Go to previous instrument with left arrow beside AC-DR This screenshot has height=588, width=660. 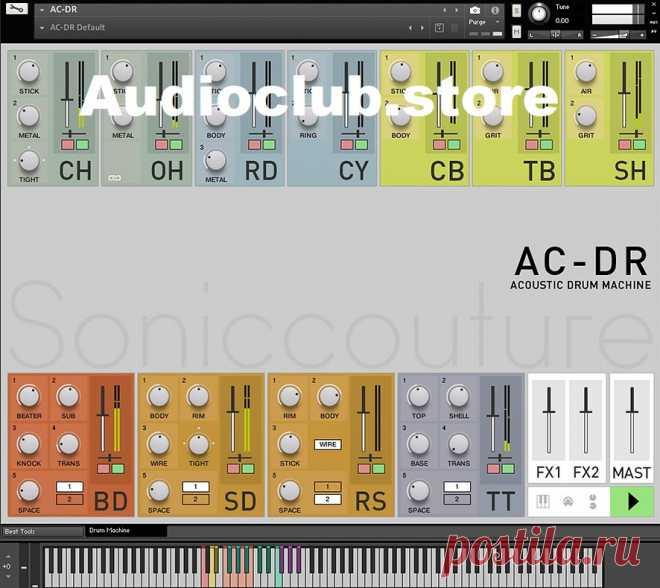[x=444, y=10]
